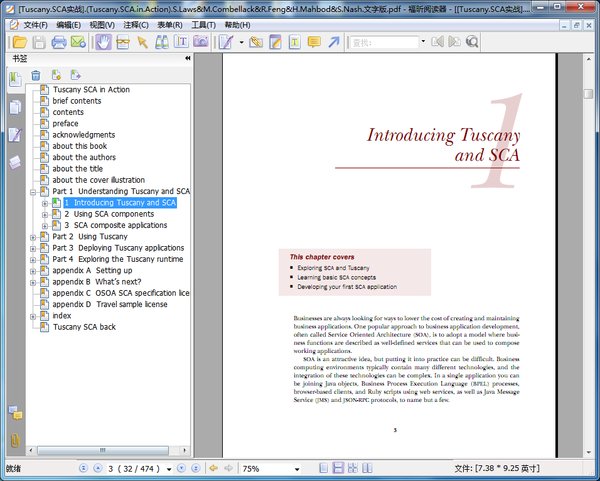Select the Text selection T tool

click(181, 42)
